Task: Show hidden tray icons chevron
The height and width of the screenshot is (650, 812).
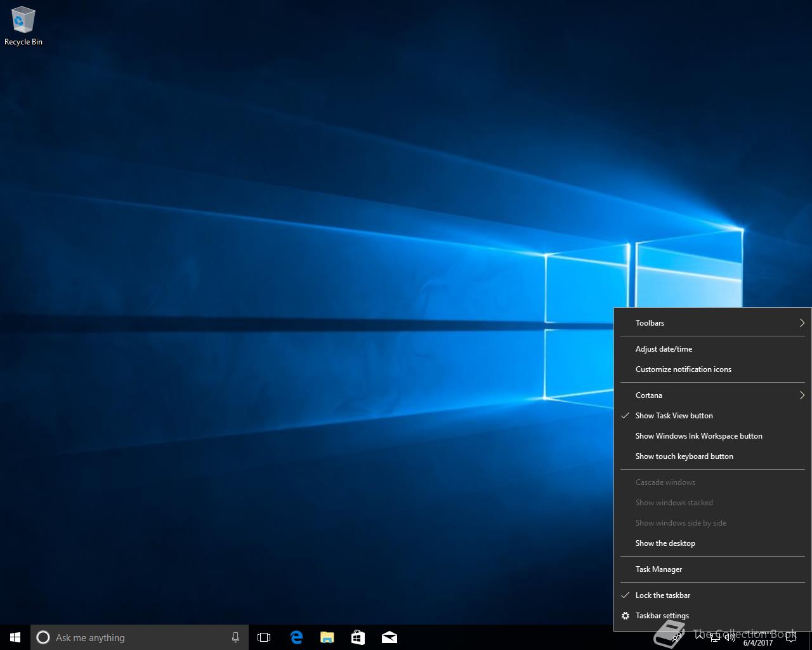Action: pyautogui.click(x=700, y=637)
